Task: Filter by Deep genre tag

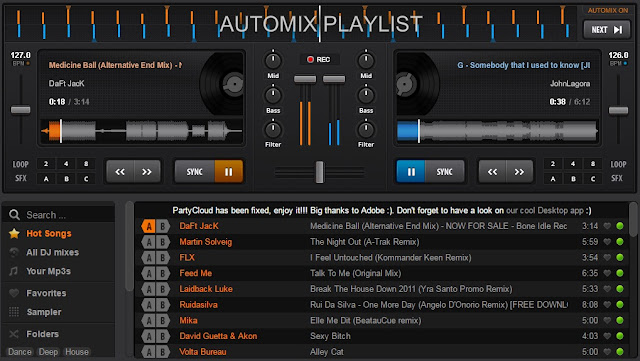Action: coord(48,352)
